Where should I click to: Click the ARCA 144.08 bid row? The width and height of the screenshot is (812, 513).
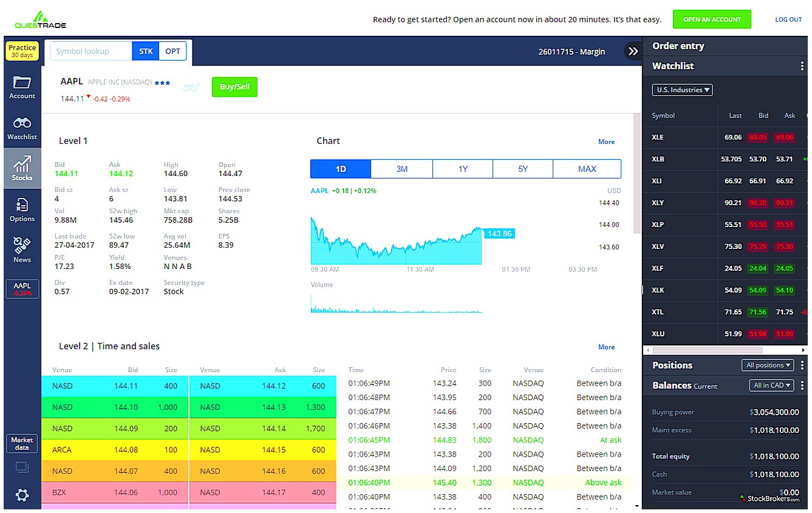coord(115,450)
